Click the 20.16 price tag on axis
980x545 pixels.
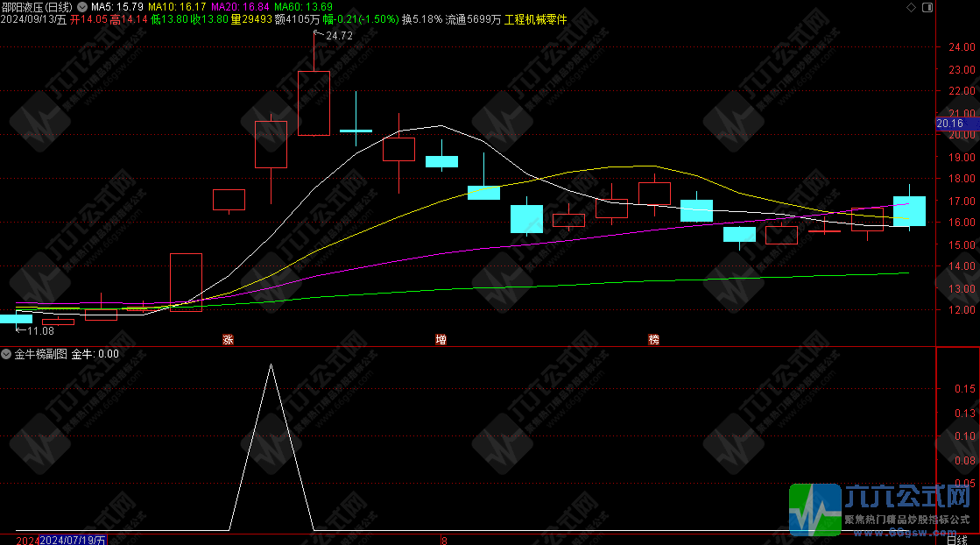(x=949, y=124)
